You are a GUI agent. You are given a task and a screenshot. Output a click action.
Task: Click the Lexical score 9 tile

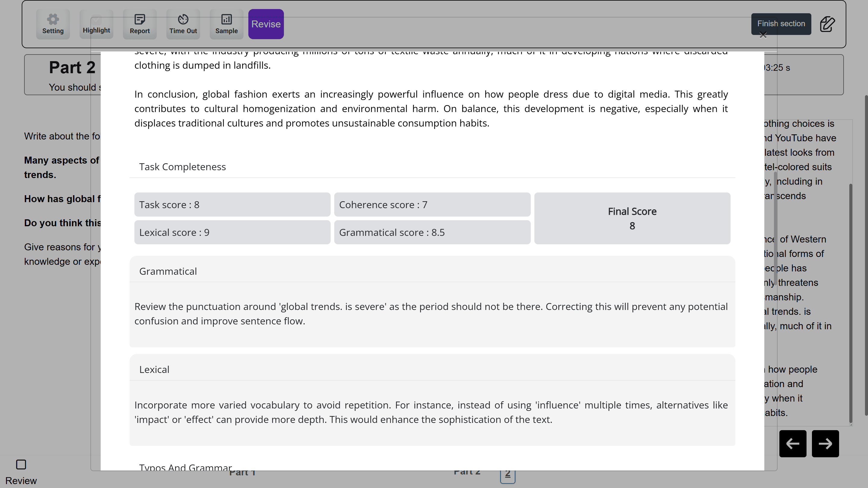(x=232, y=232)
